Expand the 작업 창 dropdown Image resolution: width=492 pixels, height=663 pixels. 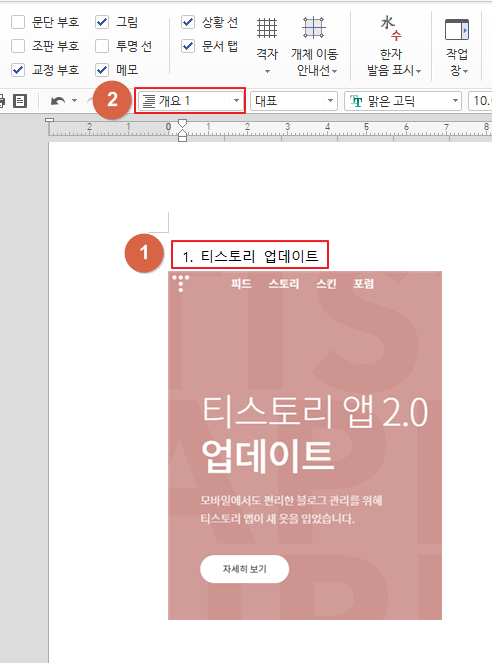pyautogui.click(x=465, y=71)
